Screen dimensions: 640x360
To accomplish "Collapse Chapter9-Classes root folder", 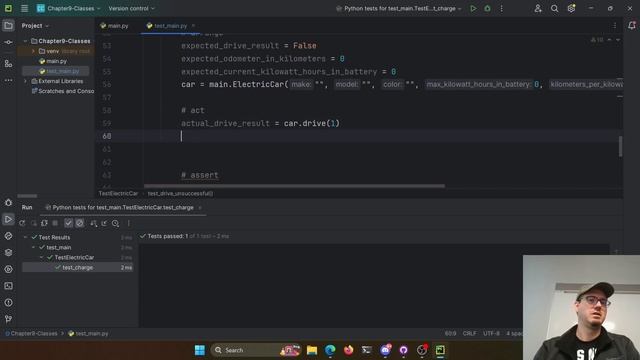I will tap(25, 41).
